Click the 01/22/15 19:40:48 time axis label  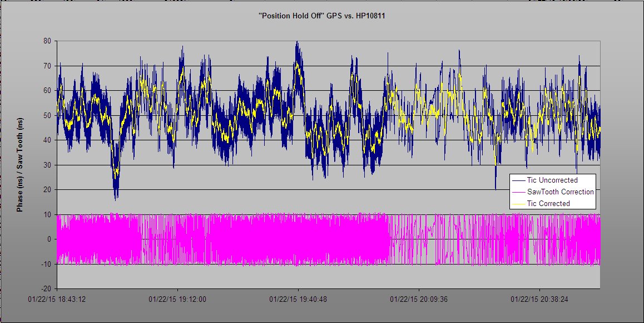click(x=298, y=300)
